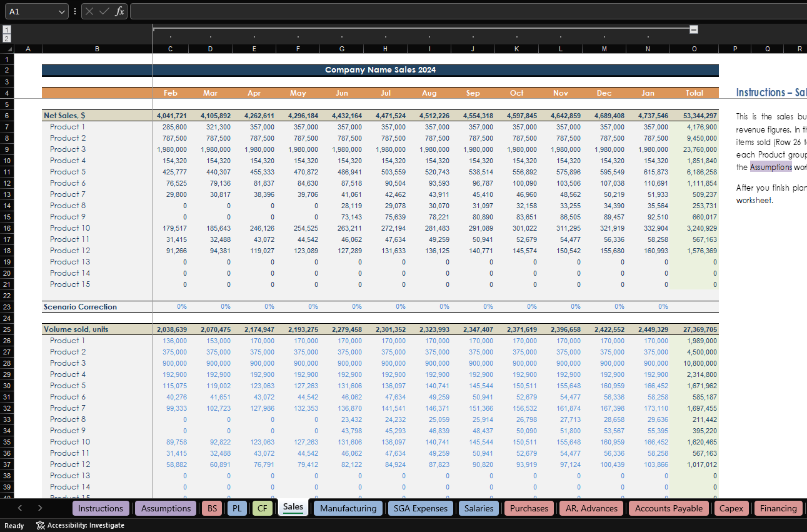Click the 'Jul' month header cell
Screen dimensions: 807x532
(385, 93)
